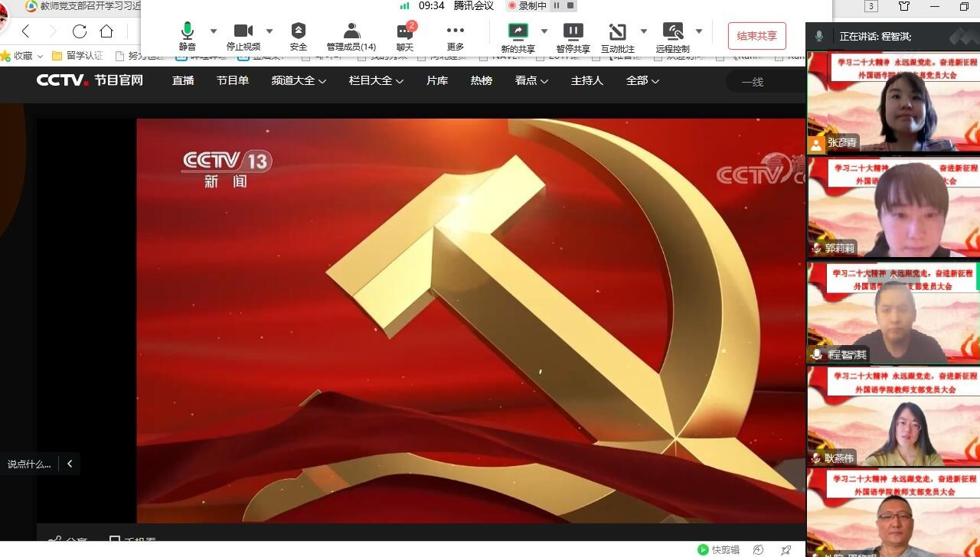Click the 远程控制 remote control icon
This screenshot has height=557, width=980.
[x=673, y=32]
